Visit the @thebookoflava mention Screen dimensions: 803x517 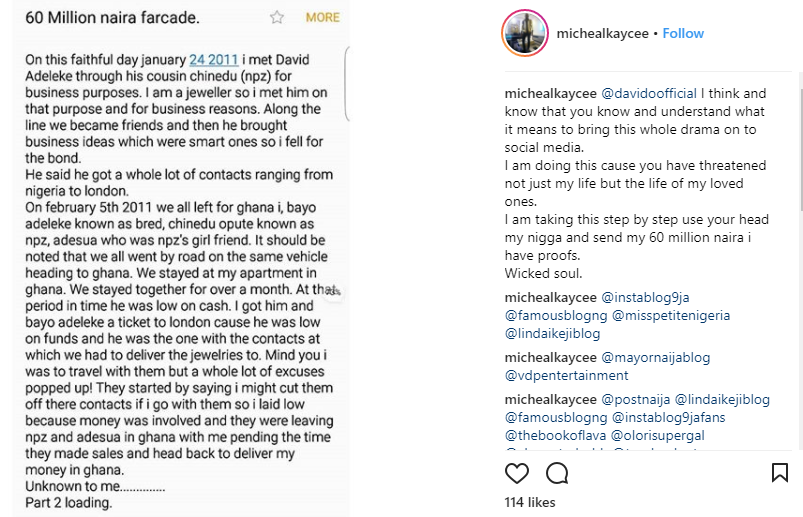(x=553, y=435)
